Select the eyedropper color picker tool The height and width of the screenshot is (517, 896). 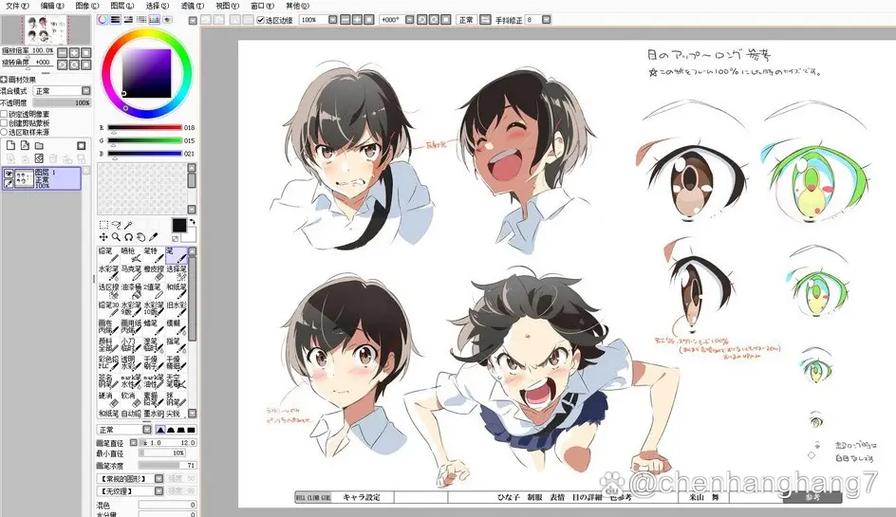click(x=153, y=237)
